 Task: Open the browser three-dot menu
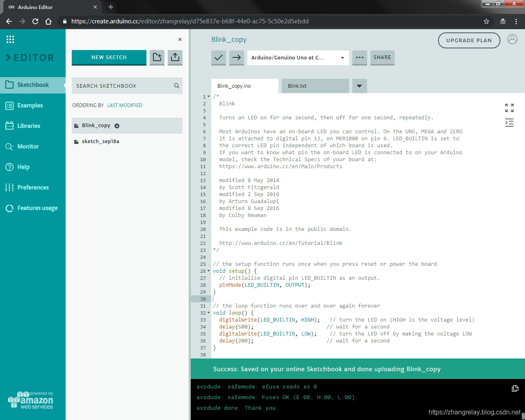516,21
